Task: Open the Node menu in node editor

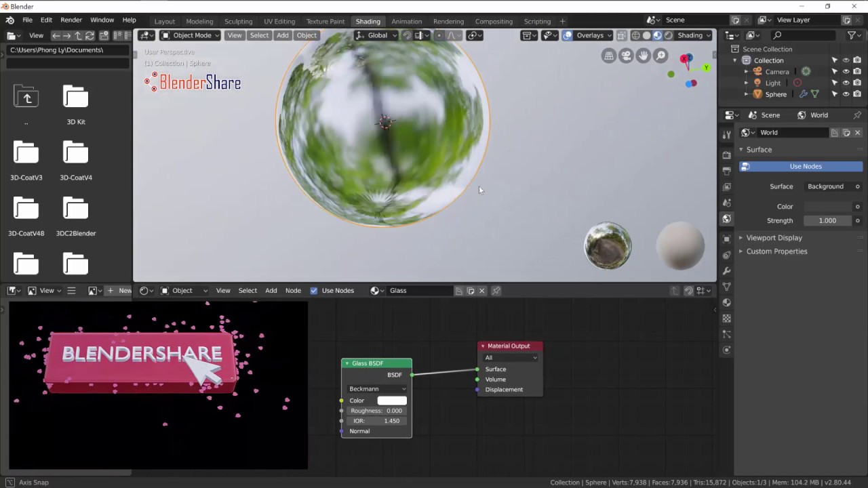Action: coord(293,291)
